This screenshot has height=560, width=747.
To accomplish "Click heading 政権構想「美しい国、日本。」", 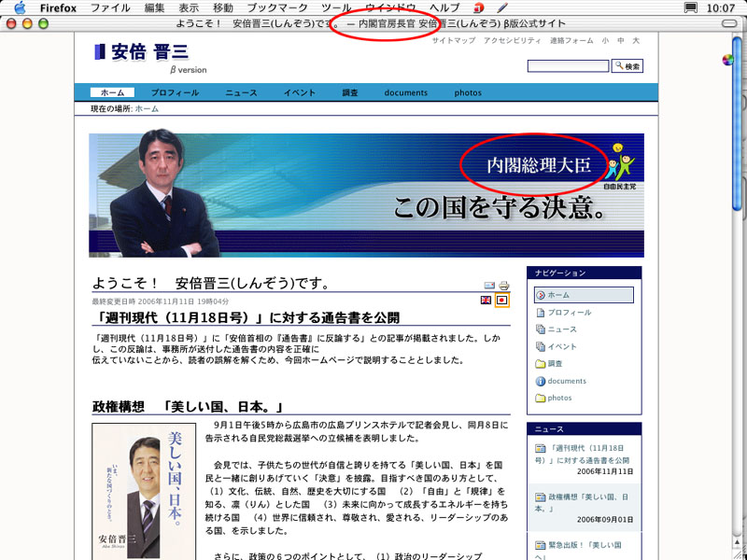I will tap(189, 407).
